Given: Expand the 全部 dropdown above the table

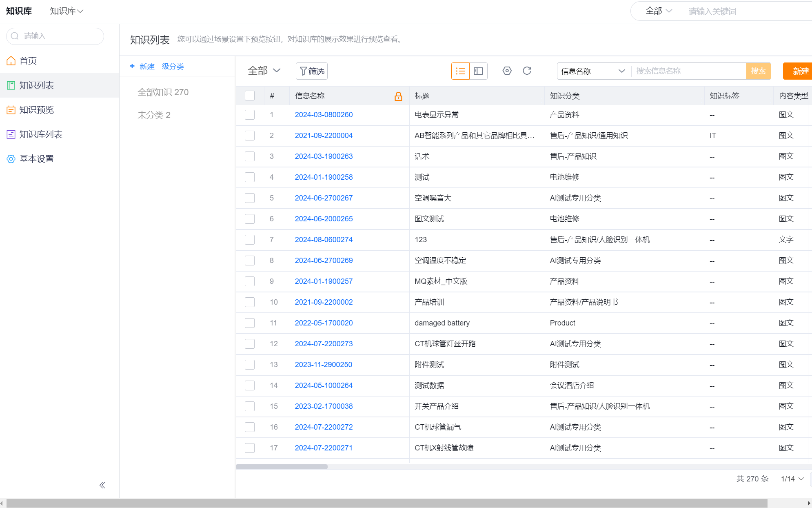Looking at the screenshot, I should point(264,71).
